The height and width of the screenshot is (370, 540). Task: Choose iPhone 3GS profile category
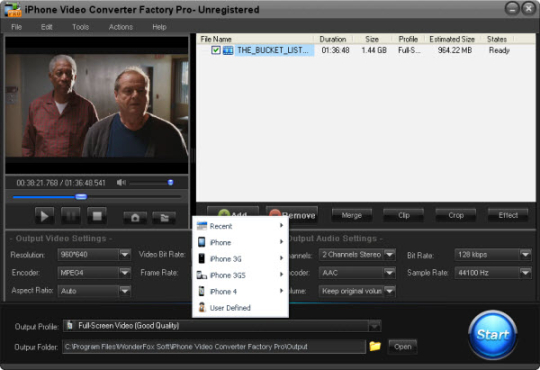point(240,275)
